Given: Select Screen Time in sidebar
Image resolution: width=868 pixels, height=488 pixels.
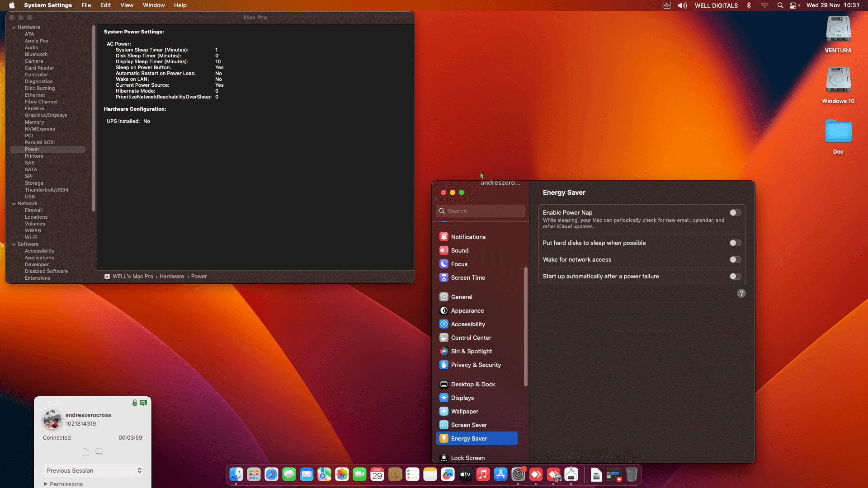Looking at the screenshot, I should click(467, 277).
